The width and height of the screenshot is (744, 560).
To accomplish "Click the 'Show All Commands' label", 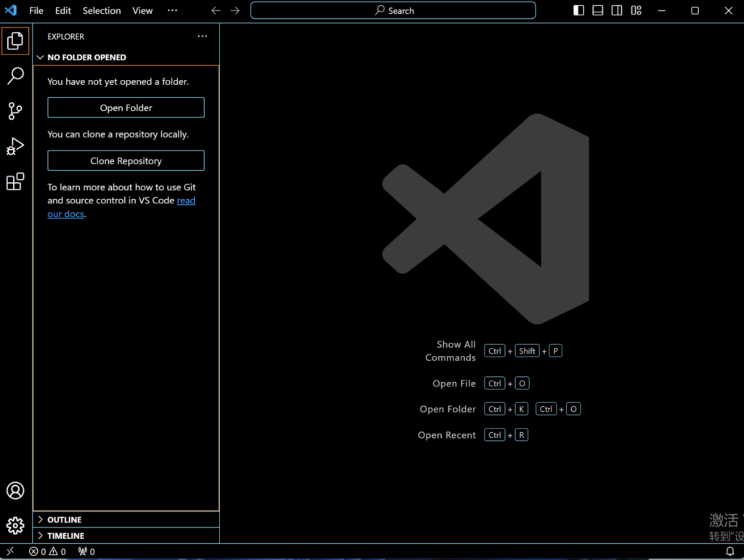I will [450, 351].
